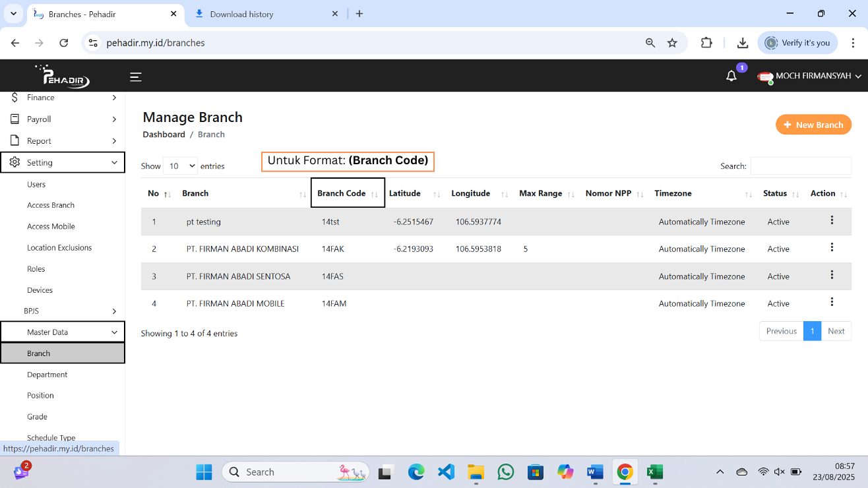Open the notification bell icon
The height and width of the screenshot is (488, 868).
pyautogui.click(x=731, y=76)
